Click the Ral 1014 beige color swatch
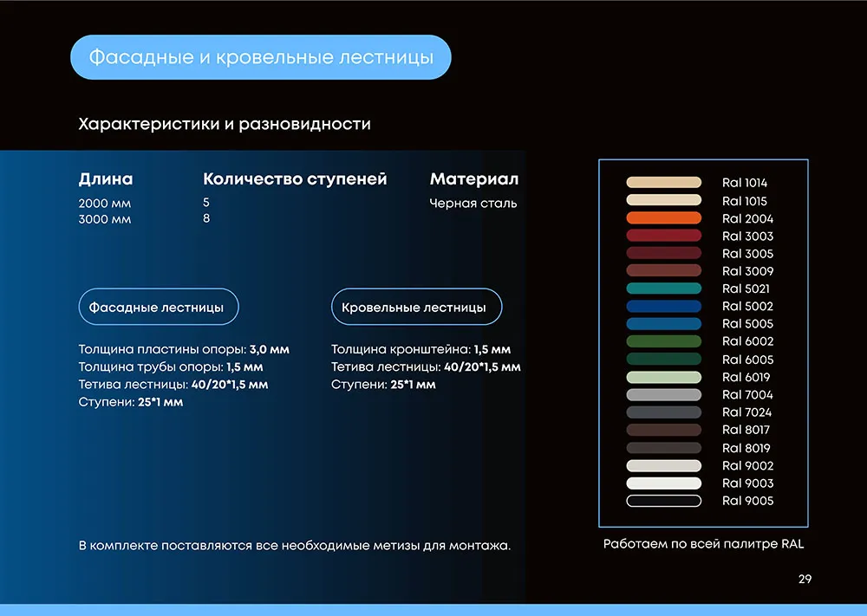Viewport: 867px width, 616px height. [663, 183]
